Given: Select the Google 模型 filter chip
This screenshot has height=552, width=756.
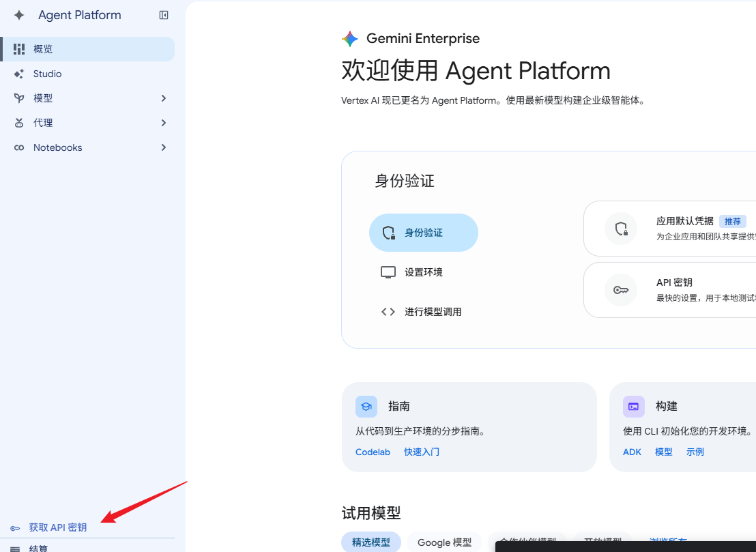Looking at the screenshot, I should tap(445, 542).
